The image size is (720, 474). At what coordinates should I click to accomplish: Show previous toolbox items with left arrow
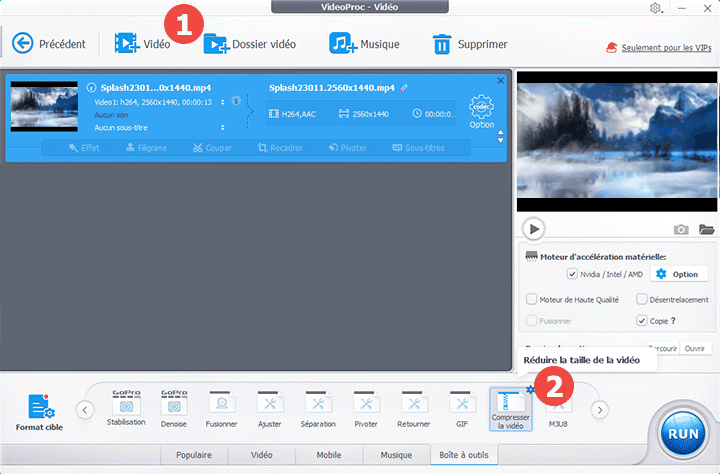coord(85,410)
